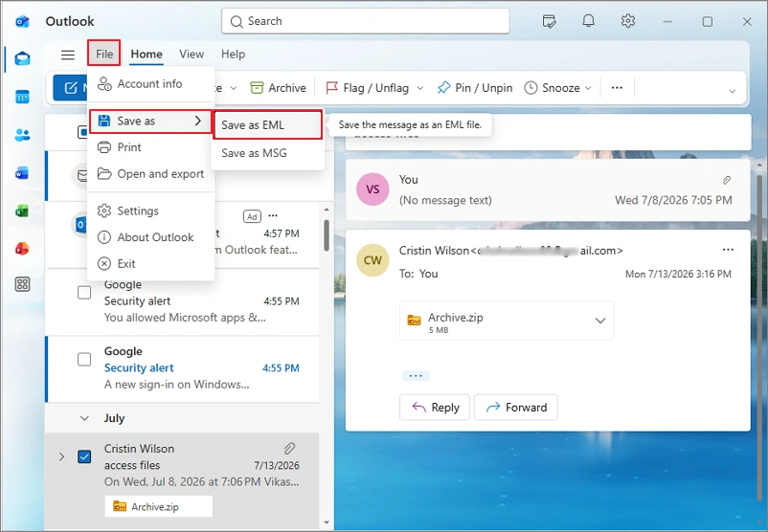Toggle the select-all checkbox atop the message list

82,132
